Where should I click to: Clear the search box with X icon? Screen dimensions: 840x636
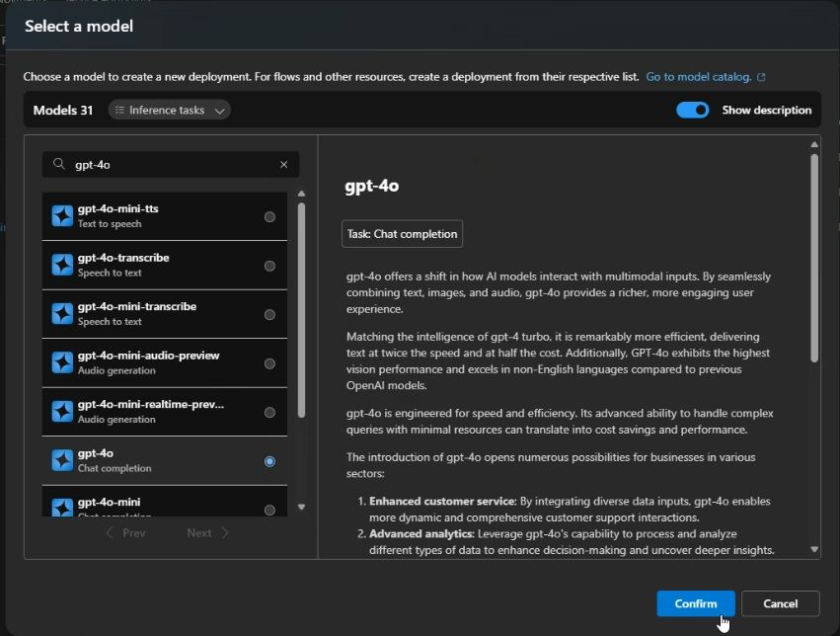click(x=284, y=165)
